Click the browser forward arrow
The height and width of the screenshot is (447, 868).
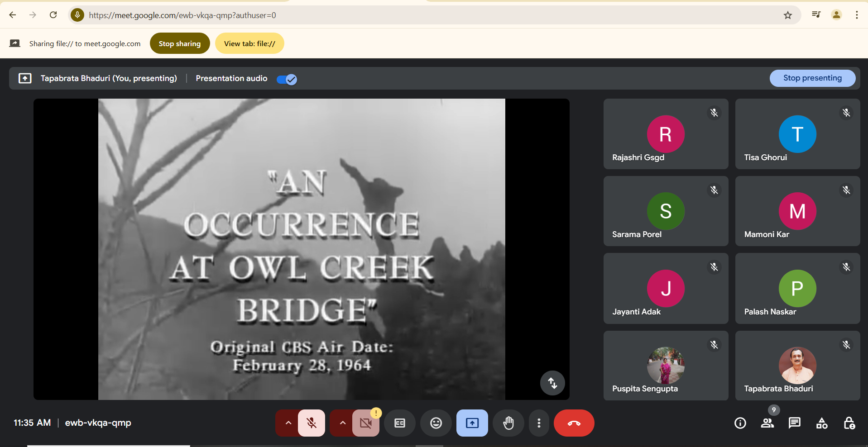point(33,15)
